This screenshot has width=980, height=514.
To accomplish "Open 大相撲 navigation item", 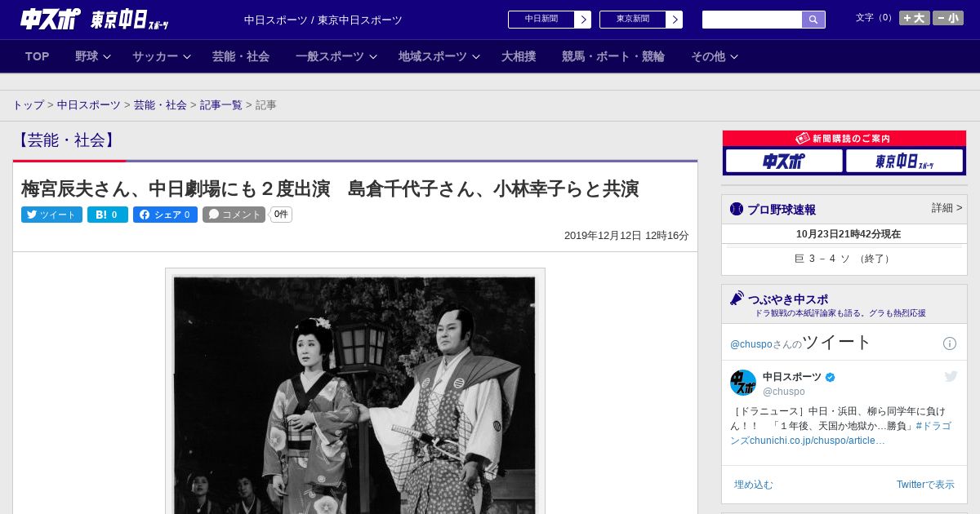I will 519,56.
